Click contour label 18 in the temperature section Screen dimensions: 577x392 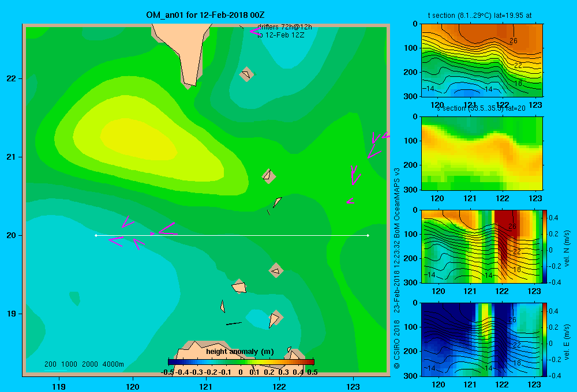tap(518, 84)
